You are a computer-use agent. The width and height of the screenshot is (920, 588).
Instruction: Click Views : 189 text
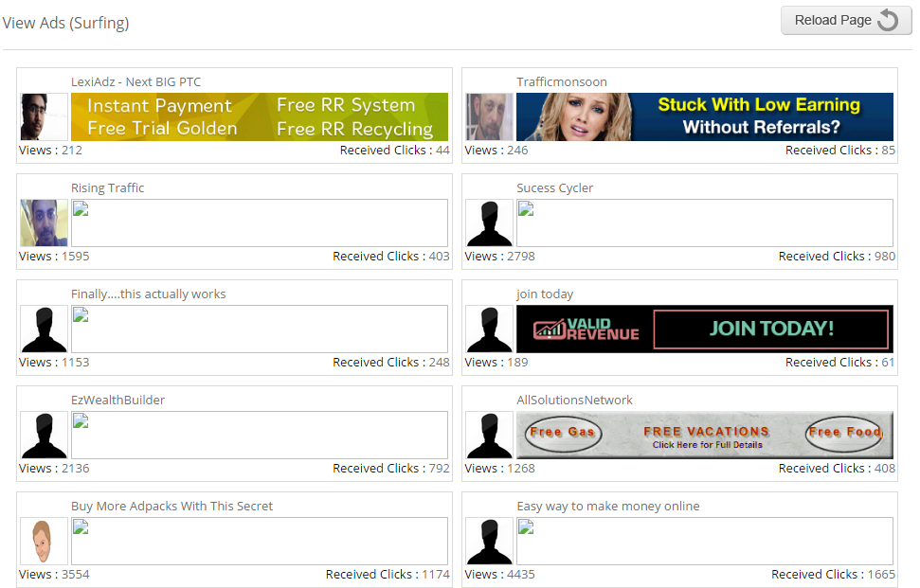pyautogui.click(x=496, y=363)
